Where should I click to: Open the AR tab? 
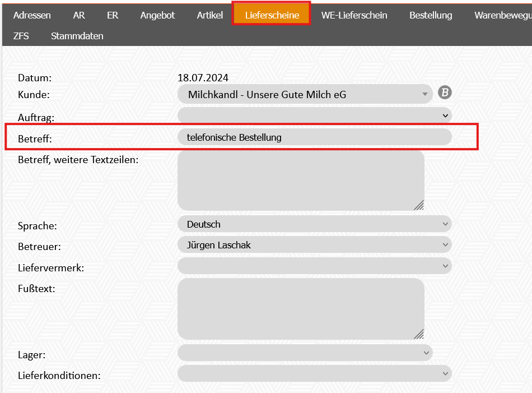point(79,15)
